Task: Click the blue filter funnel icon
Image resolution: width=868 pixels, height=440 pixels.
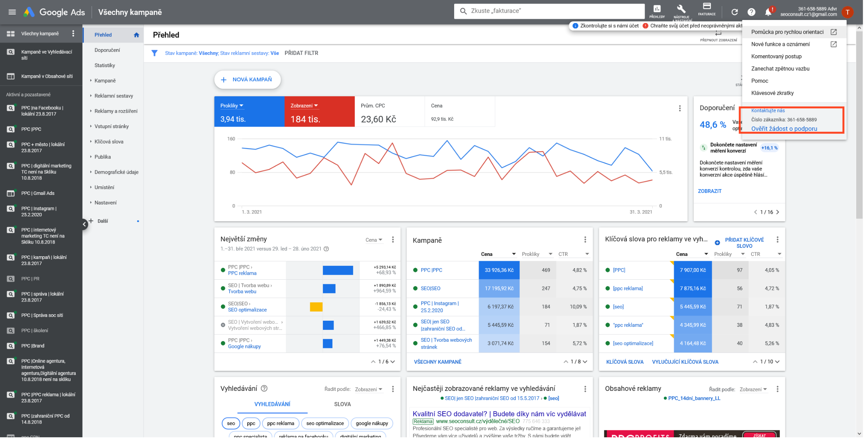Action: 155,53
